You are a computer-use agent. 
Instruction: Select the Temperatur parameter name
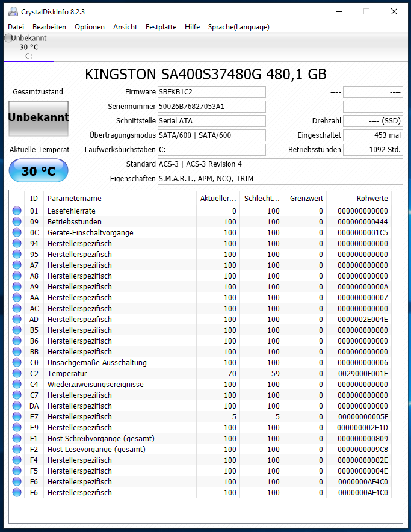(x=67, y=374)
